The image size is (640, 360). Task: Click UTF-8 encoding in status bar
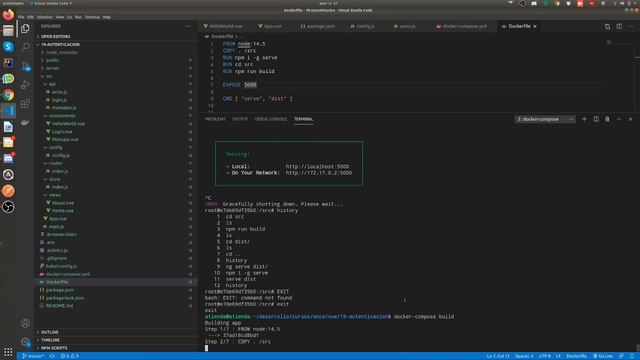[544, 356]
